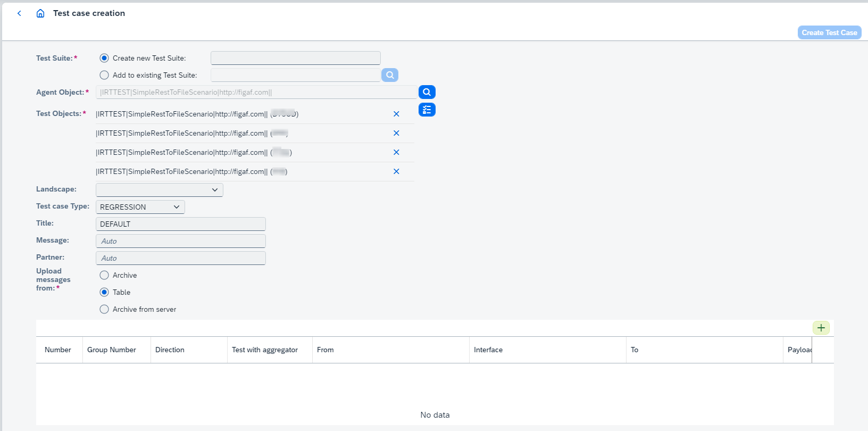868x431 pixels.
Task: Click the Payload column header
Action: [x=798, y=350]
